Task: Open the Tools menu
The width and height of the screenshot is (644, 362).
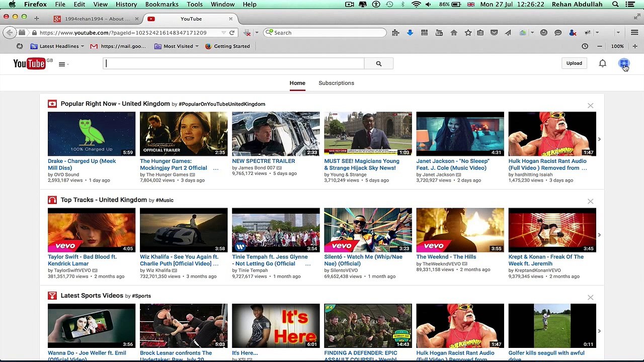Action: [x=195, y=5]
